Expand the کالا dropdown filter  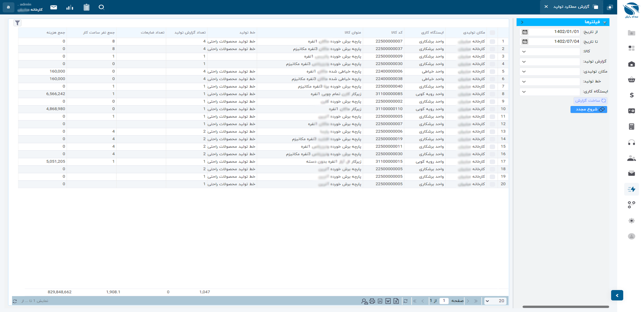[524, 52]
